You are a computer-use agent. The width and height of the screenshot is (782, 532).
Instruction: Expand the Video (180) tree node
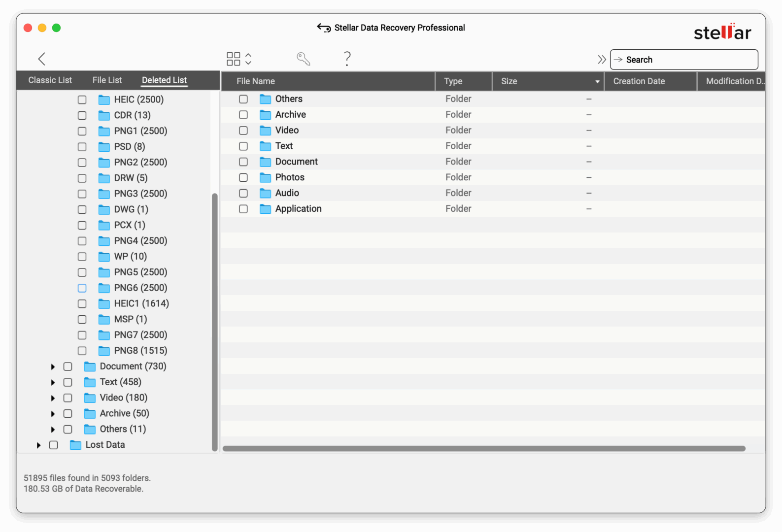tap(53, 399)
